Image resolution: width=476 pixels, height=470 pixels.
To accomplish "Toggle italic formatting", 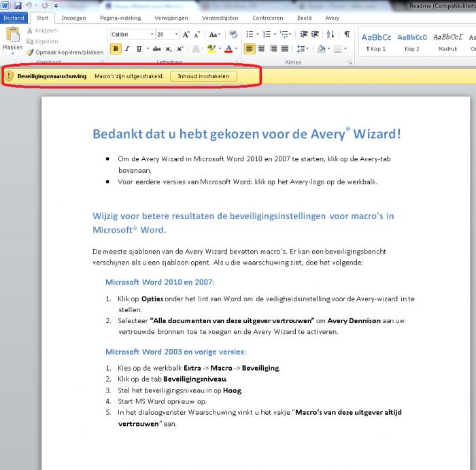I will 127,49.
